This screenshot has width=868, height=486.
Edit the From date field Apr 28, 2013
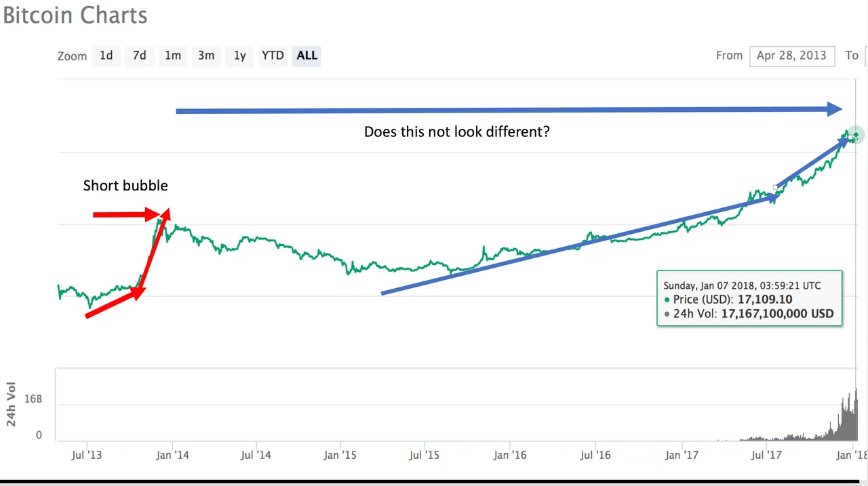tap(791, 56)
